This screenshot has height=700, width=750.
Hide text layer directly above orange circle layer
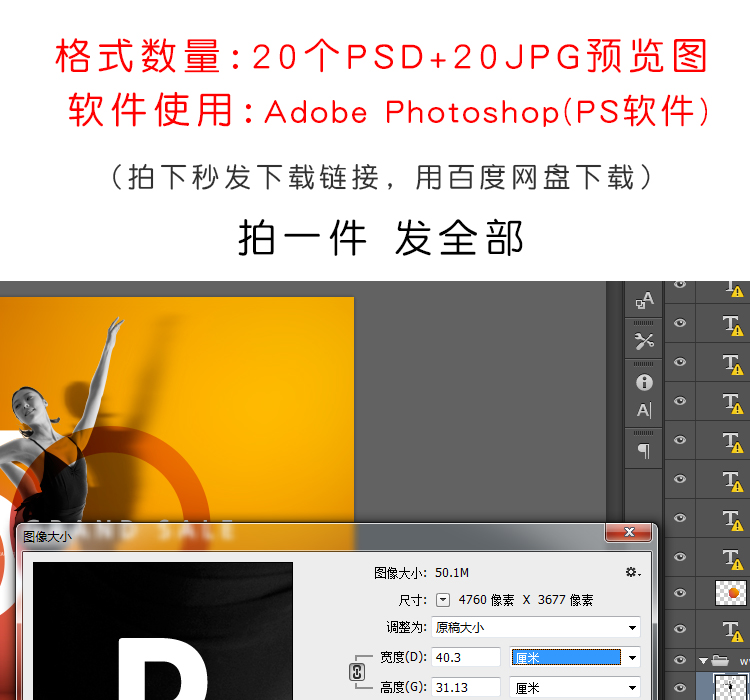point(680,557)
